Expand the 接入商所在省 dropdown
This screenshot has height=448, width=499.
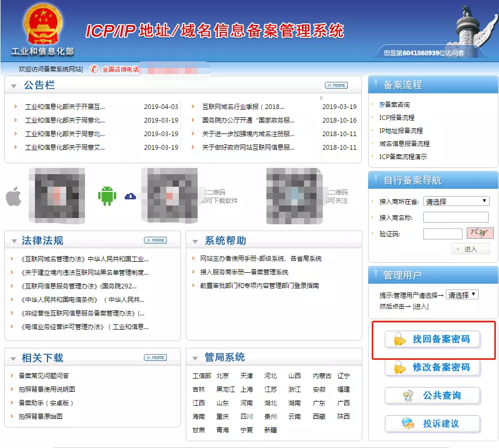[456, 201]
